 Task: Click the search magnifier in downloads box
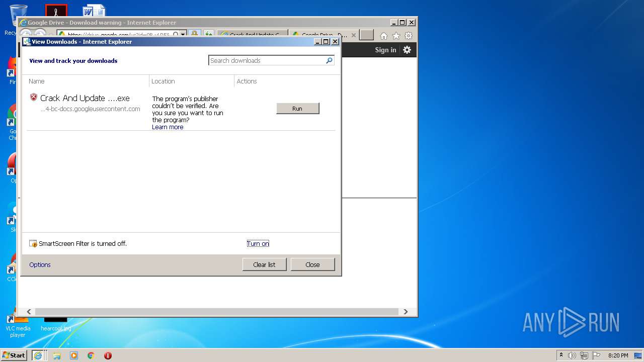pyautogui.click(x=330, y=60)
